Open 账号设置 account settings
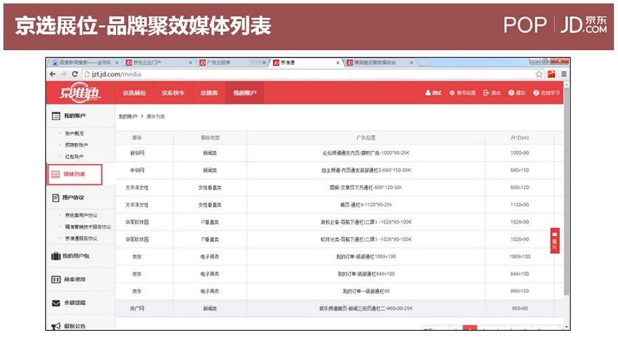The image size is (618, 364). (x=463, y=93)
